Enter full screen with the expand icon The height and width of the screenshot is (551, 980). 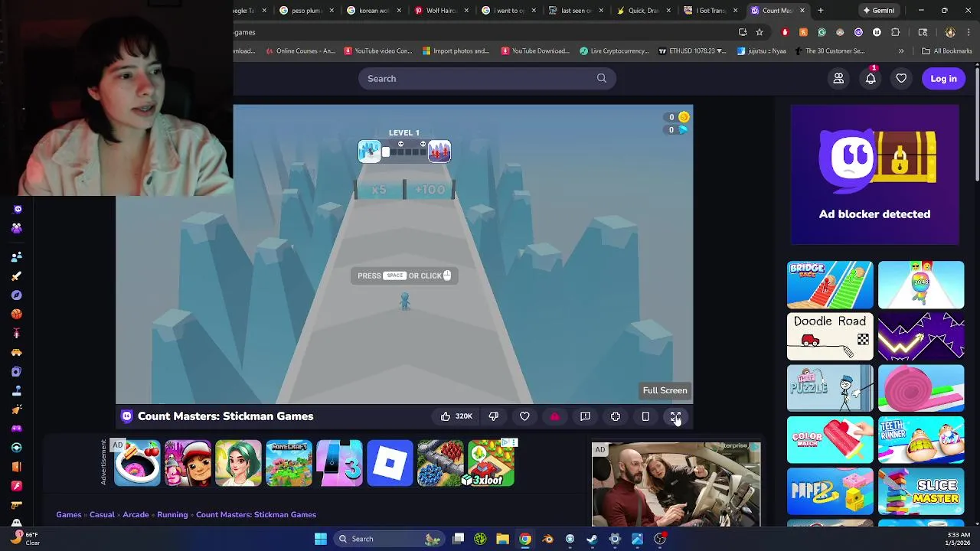[x=675, y=416]
